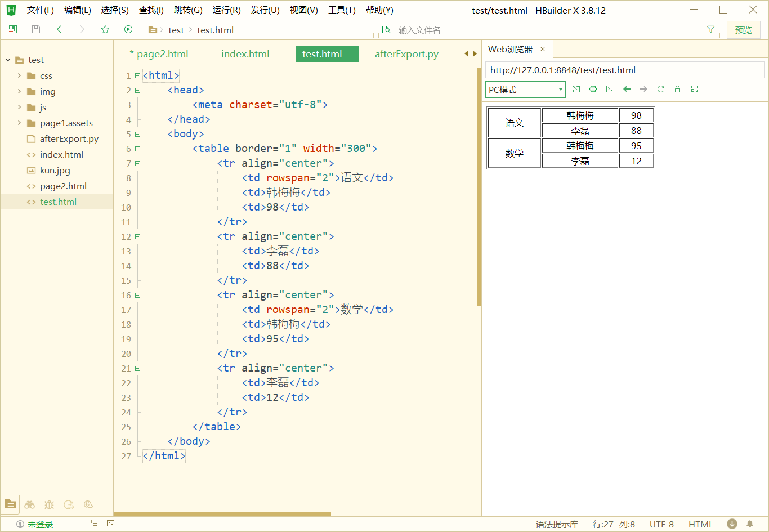The image size is (769, 532).
Task: Click the document outline list icon in status bar
Action: click(x=94, y=524)
